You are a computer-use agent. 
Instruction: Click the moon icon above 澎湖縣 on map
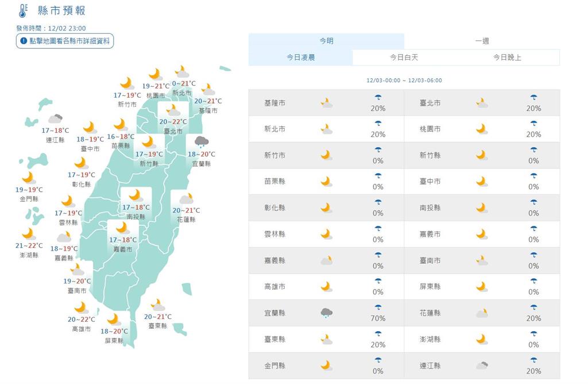point(28,233)
